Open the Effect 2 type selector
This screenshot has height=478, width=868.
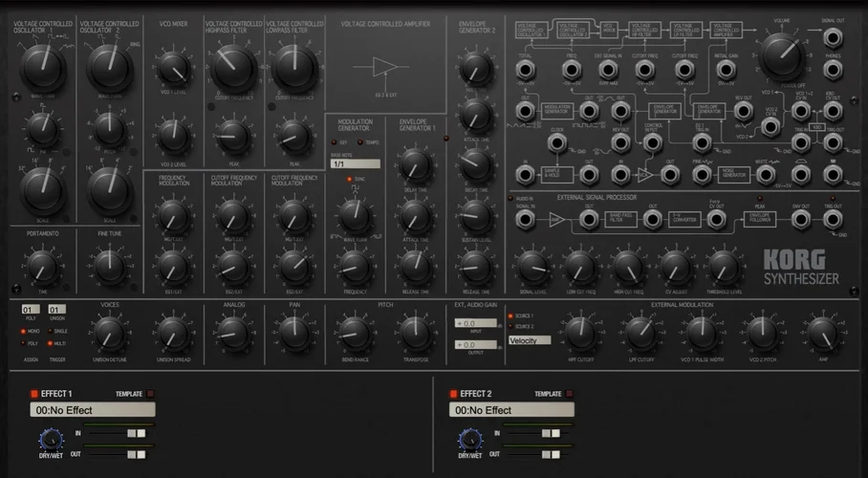[510, 410]
